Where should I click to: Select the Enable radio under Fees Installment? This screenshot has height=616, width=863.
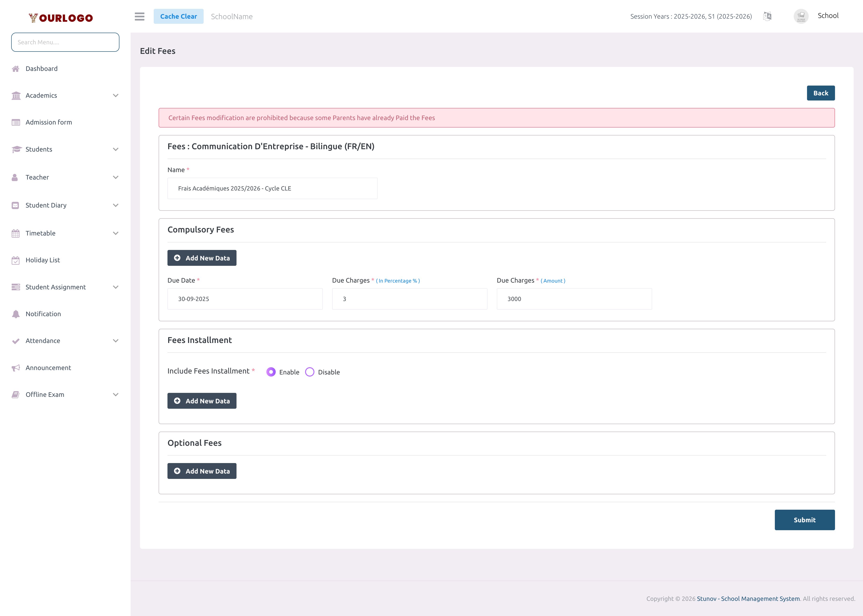(271, 372)
